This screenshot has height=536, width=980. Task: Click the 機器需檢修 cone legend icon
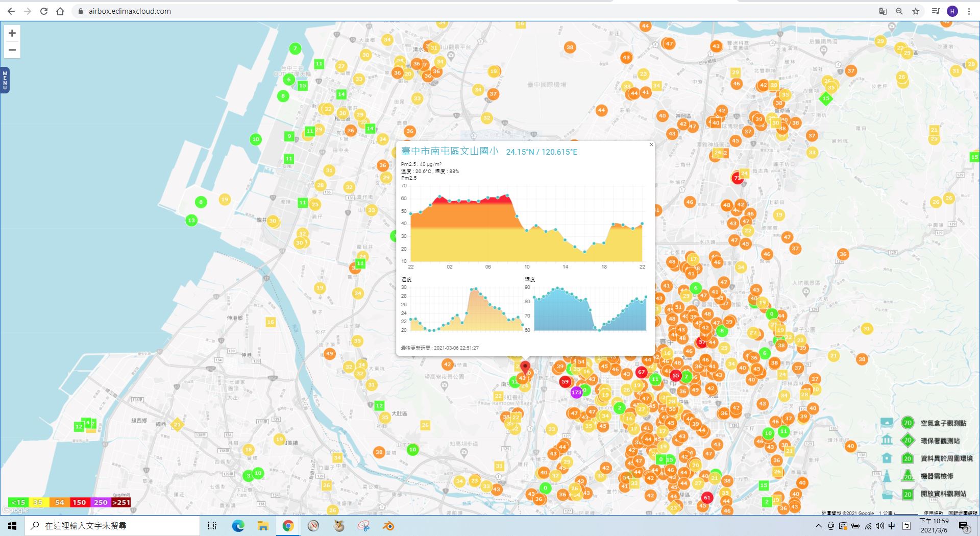click(x=887, y=476)
